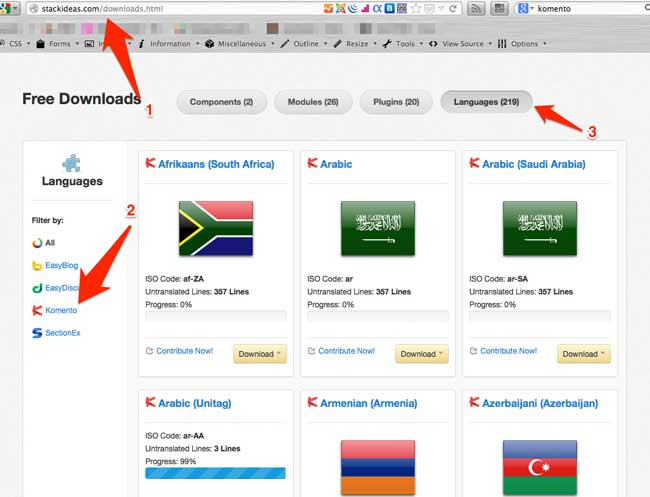Click the South Africa flag thumbnail
Viewport: 650px width, 497px height.
pos(216,228)
